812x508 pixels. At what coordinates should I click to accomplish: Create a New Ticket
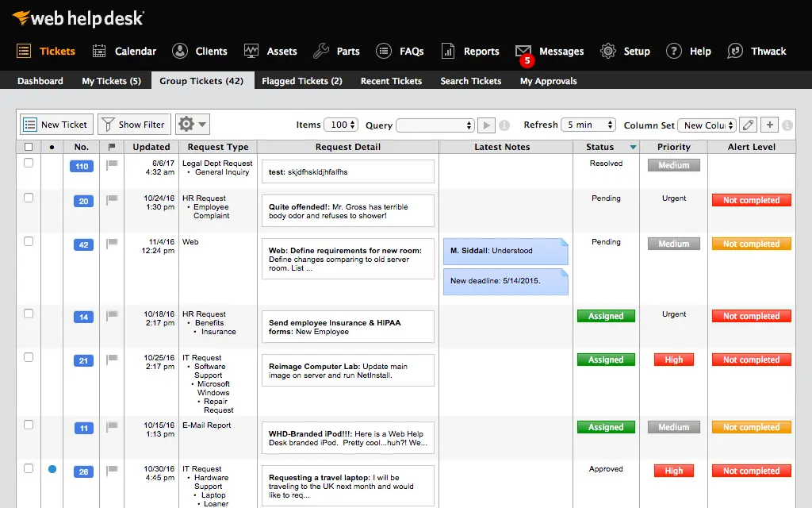(x=56, y=124)
